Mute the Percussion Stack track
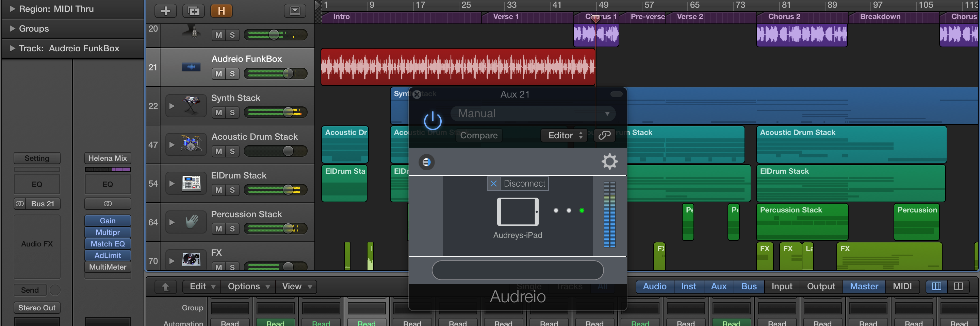The width and height of the screenshot is (980, 326). pos(218,229)
